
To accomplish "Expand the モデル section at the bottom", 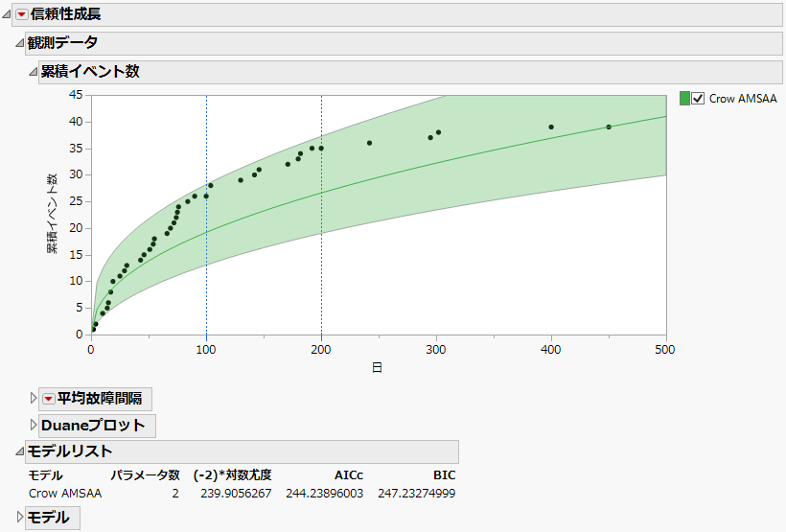I will click(x=19, y=517).
